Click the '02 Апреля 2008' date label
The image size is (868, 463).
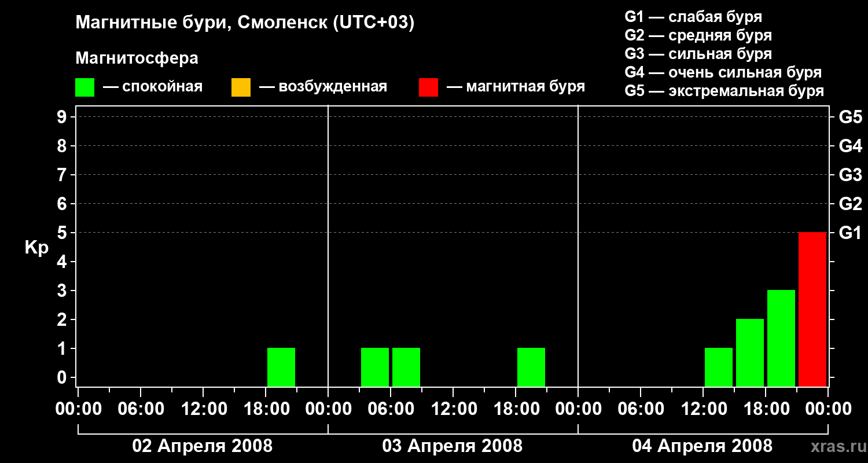click(203, 446)
